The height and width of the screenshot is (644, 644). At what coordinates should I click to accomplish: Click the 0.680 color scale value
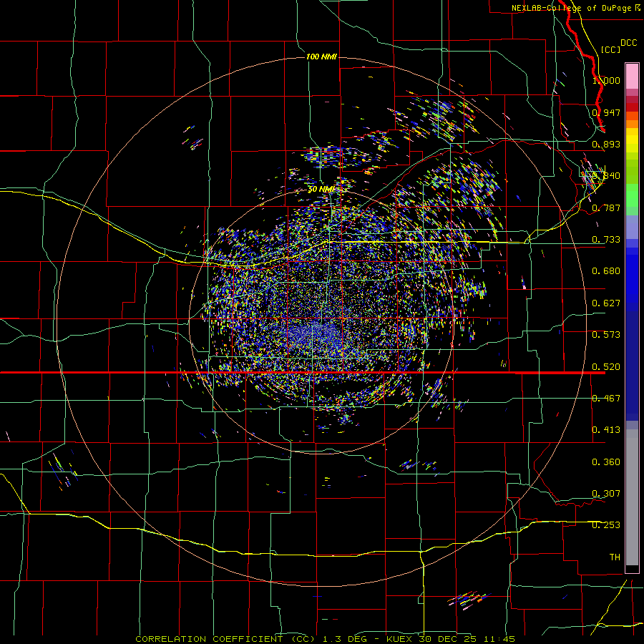point(606,271)
